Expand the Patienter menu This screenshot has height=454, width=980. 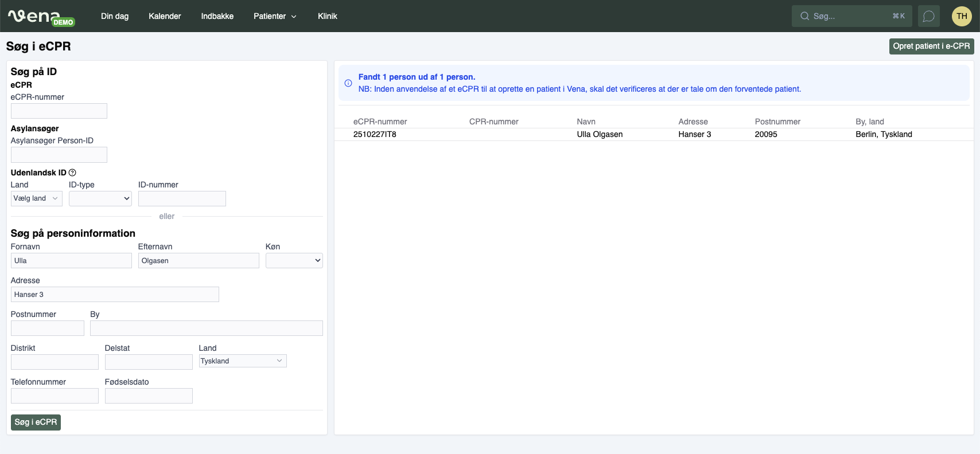[275, 16]
